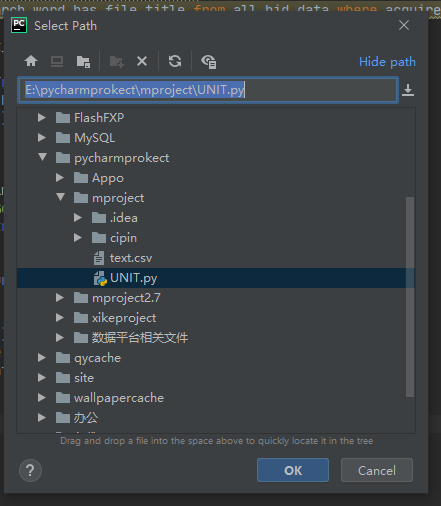Viewport: 441px width, 506px height.
Task: Click the Cancel button
Action: (377, 470)
